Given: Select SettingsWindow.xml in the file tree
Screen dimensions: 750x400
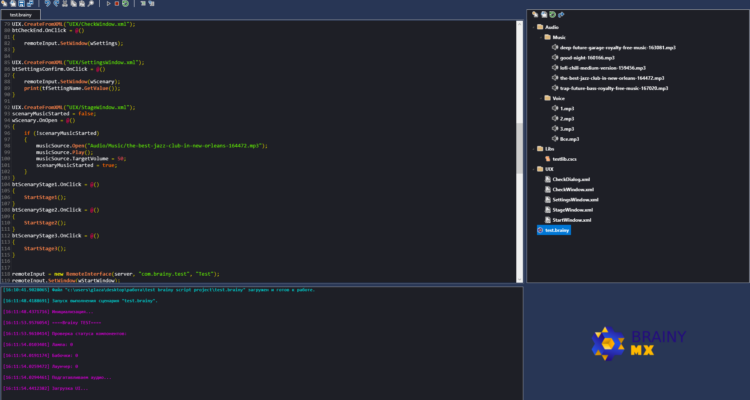Looking at the screenshot, I should tap(575, 200).
